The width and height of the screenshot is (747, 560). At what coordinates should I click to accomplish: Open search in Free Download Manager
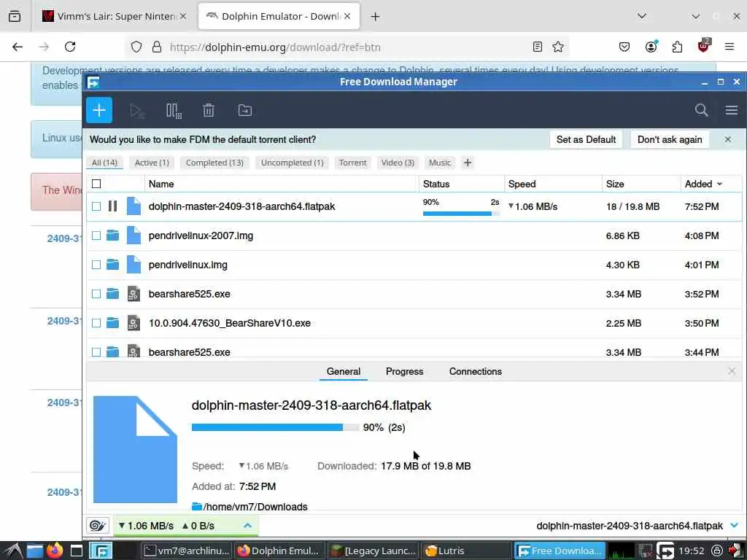pos(701,111)
